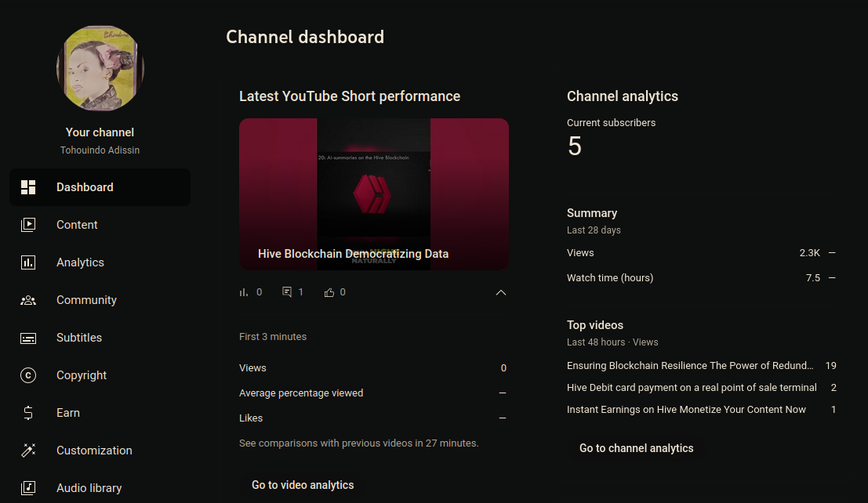Collapse the Short performance details chevron

501,292
